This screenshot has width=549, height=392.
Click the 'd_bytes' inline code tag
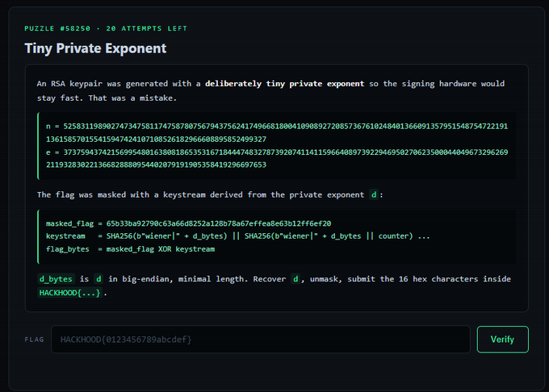coord(56,279)
